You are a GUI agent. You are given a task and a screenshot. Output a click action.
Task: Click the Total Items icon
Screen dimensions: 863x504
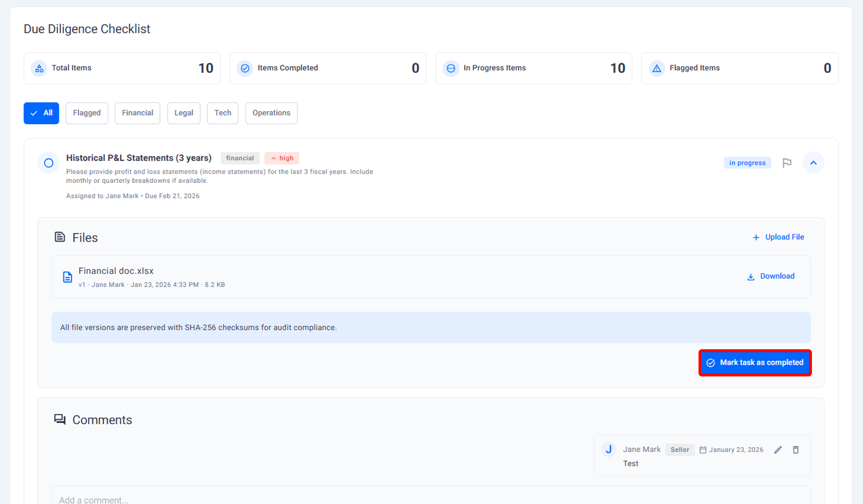coord(39,68)
